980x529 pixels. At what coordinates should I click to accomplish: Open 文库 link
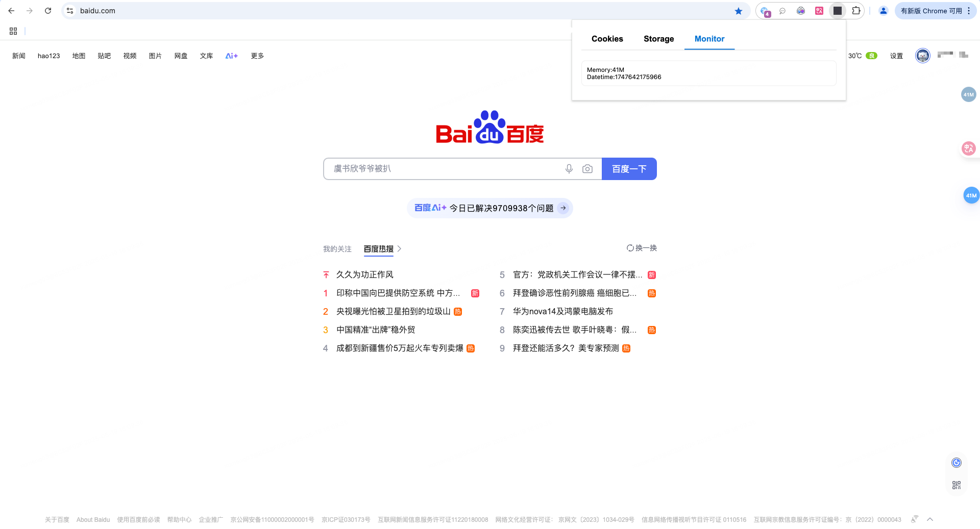[x=206, y=56]
